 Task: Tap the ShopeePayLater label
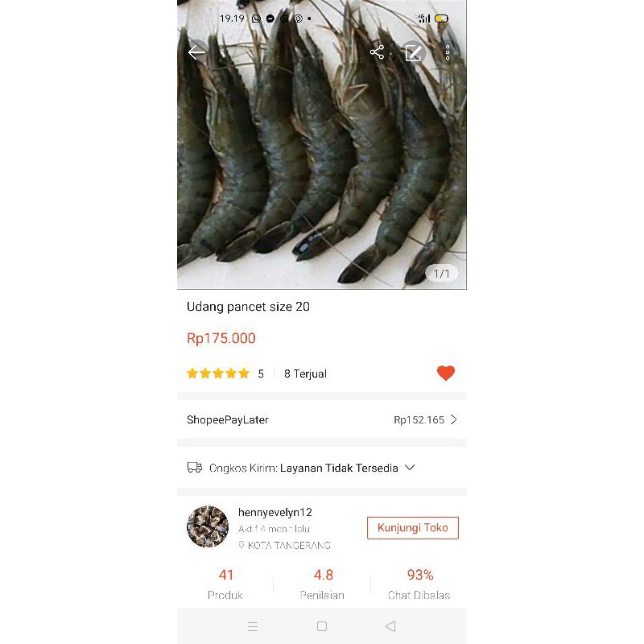pos(228,419)
